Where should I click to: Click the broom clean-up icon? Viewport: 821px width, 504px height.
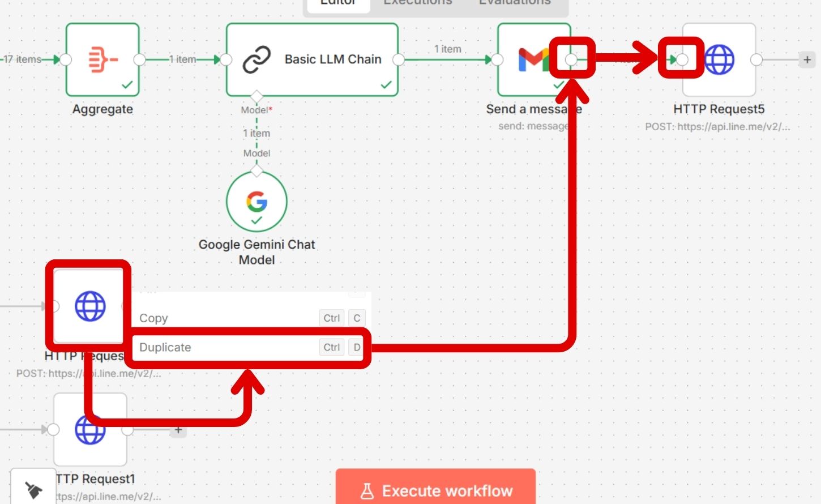point(33,489)
